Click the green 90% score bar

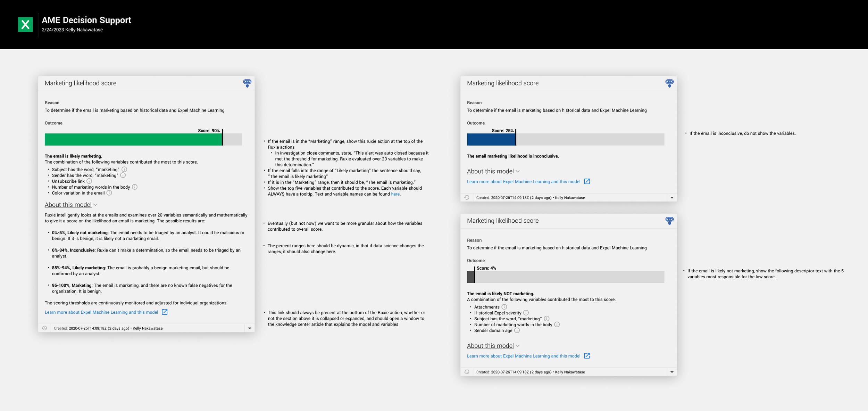pyautogui.click(x=133, y=139)
